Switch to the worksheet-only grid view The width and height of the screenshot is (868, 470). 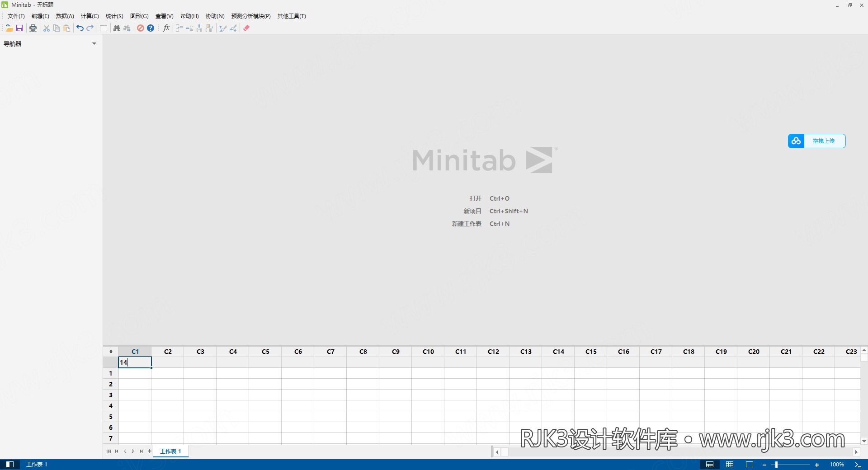coord(730,465)
